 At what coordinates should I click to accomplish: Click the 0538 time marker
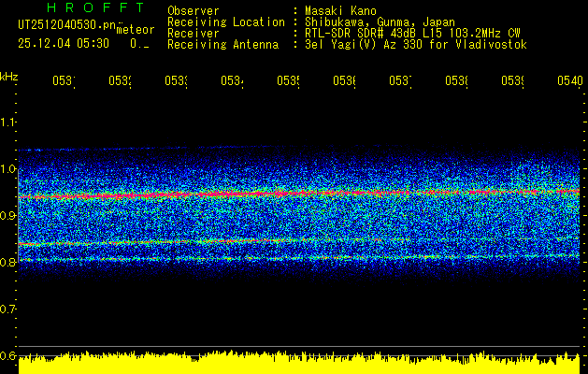point(457,80)
